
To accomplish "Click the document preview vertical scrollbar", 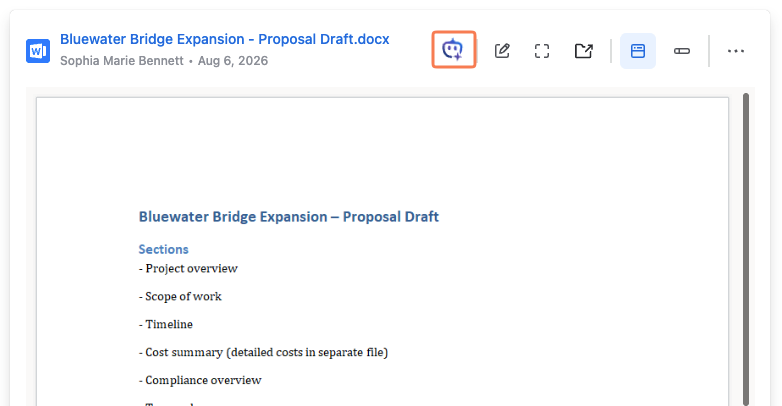I will pyautogui.click(x=746, y=248).
